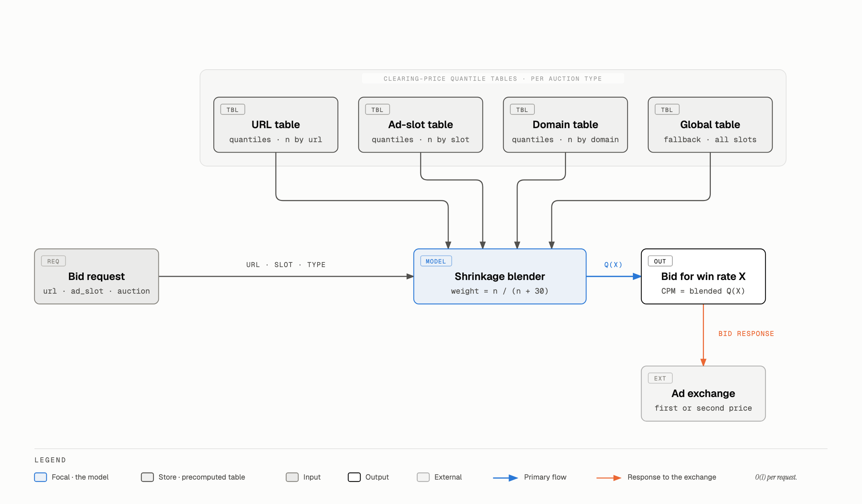Click the LEGEND heading
This screenshot has width=862, height=504.
click(50, 460)
